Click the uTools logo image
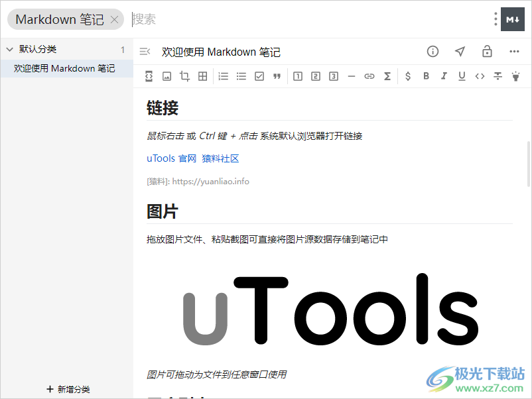The width and height of the screenshot is (532, 399). [x=330, y=309]
